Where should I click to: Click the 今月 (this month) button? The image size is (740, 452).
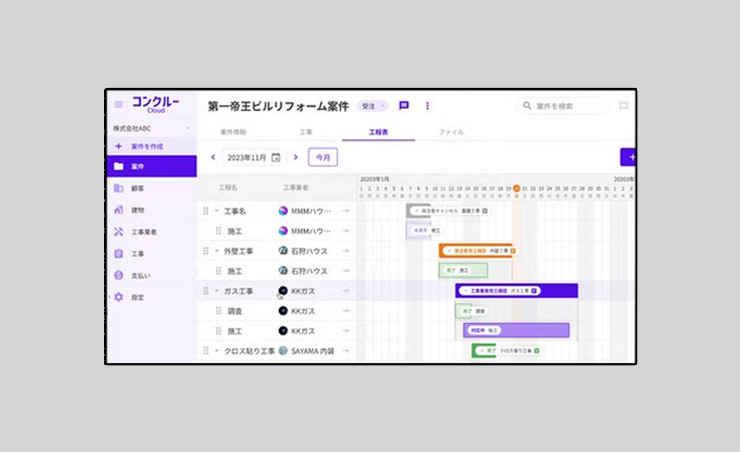[322, 157]
